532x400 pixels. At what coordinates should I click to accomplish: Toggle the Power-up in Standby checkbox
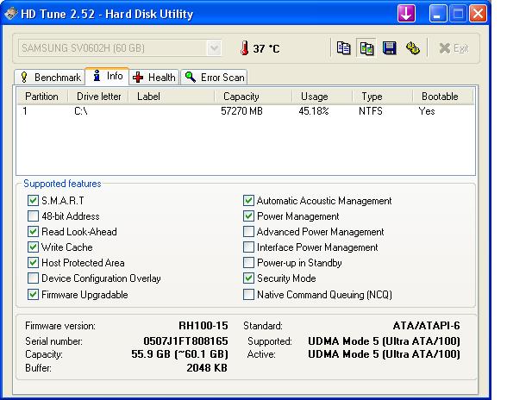coord(248,263)
